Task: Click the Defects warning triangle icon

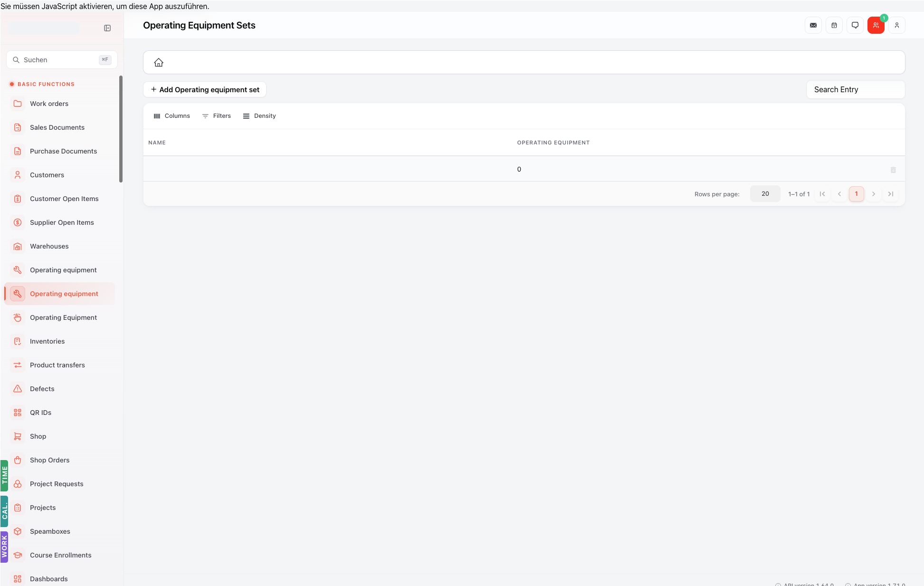Action: 18,389
